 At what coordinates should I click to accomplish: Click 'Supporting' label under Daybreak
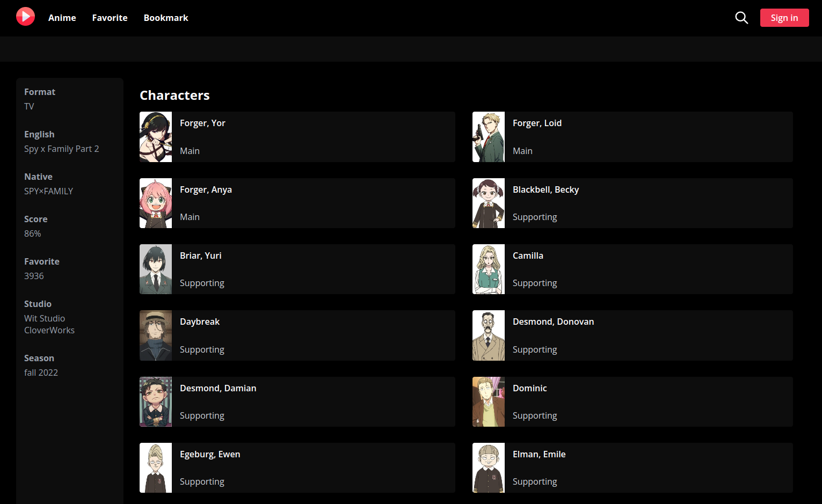click(202, 349)
